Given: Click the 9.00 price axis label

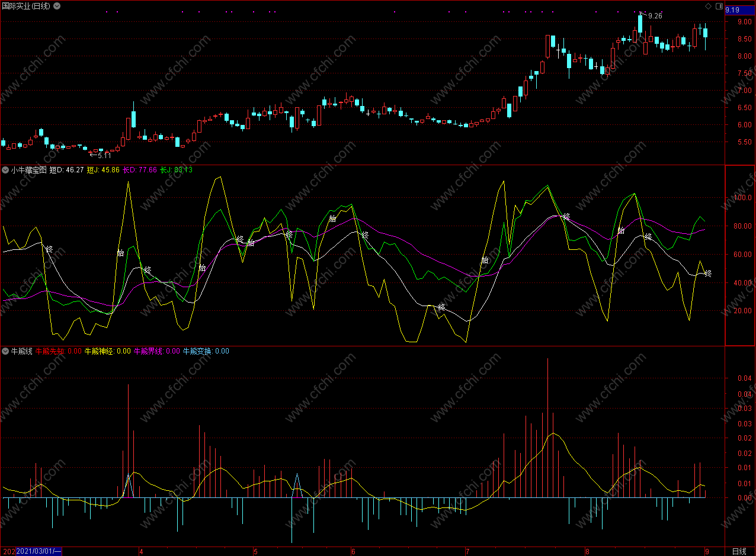Looking at the screenshot, I should tap(744, 22).
